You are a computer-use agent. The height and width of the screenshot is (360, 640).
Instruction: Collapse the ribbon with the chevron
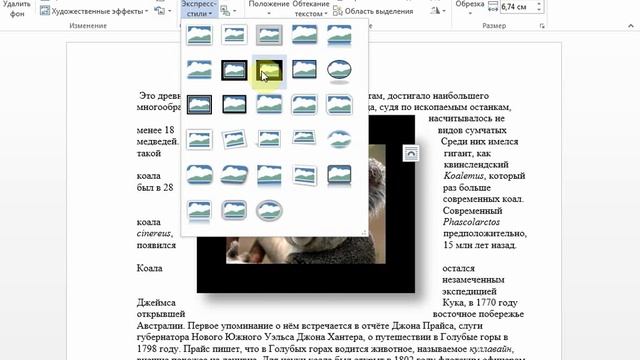(631, 26)
